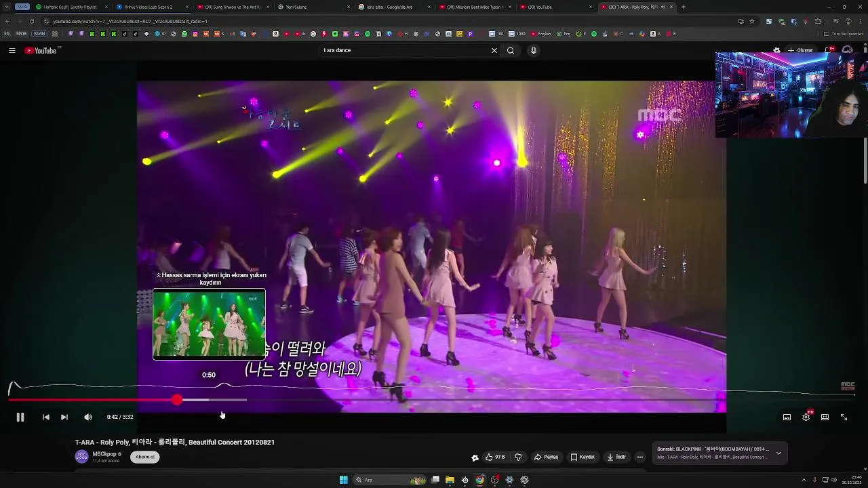
Task: Pause the video playback
Action: point(20,418)
